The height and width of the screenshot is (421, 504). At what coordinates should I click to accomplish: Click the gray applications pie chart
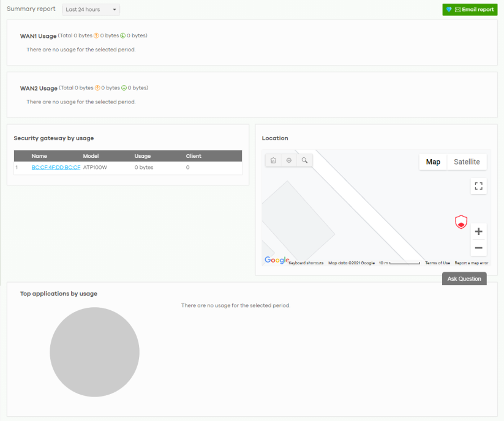(94, 352)
